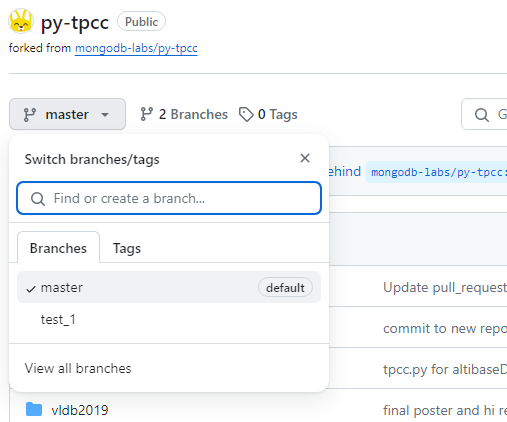Viewport: 507px width, 422px height.
Task: Click the search magnifier icon at right
Action: tap(482, 115)
